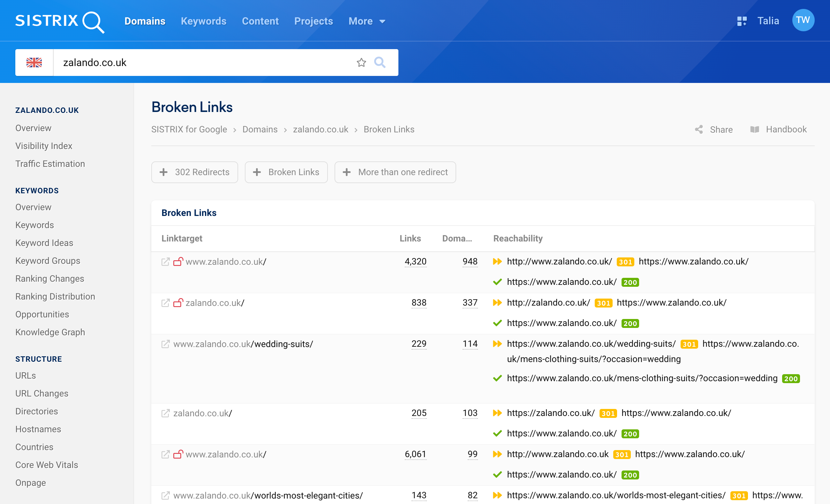Click the redirect arrow icon next to http://www.zalando.co.uk/

point(497,261)
